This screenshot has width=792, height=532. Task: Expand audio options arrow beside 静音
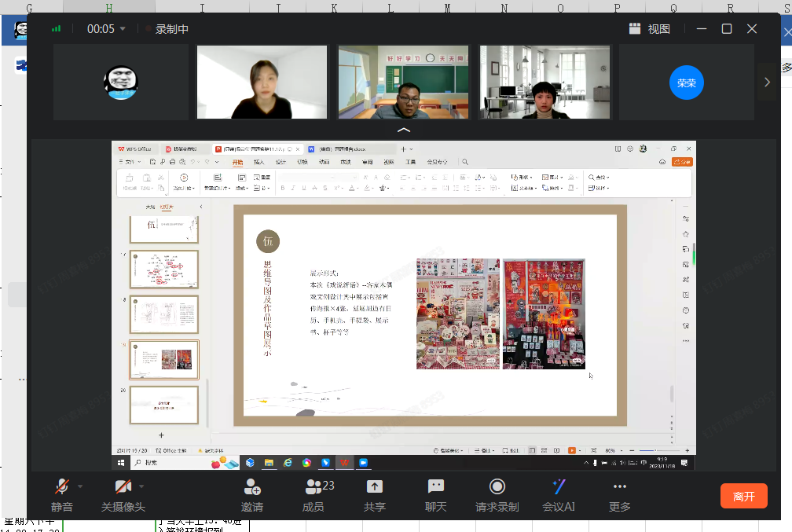pos(80,486)
